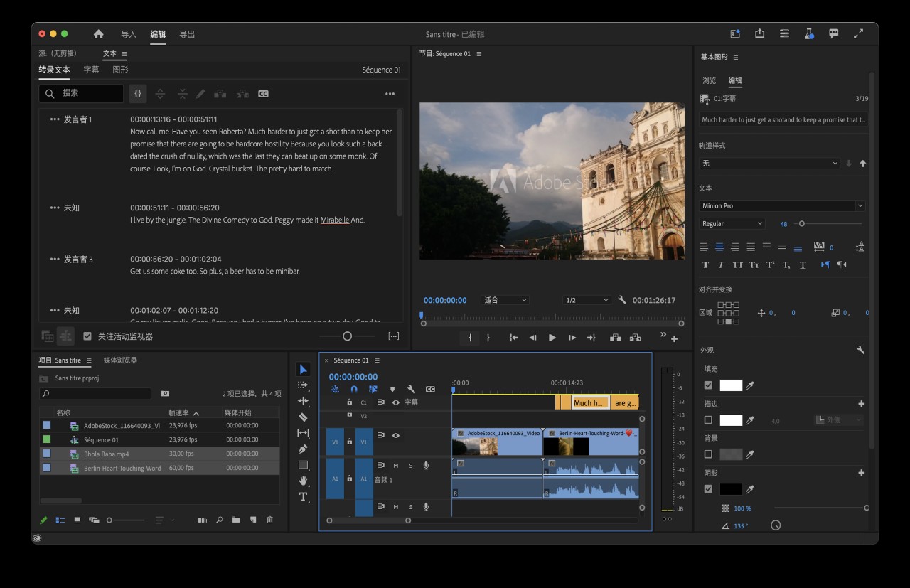This screenshot has height=588, width=910.
Task: Select the Selection tool arrow
Action: pos(303,370)
